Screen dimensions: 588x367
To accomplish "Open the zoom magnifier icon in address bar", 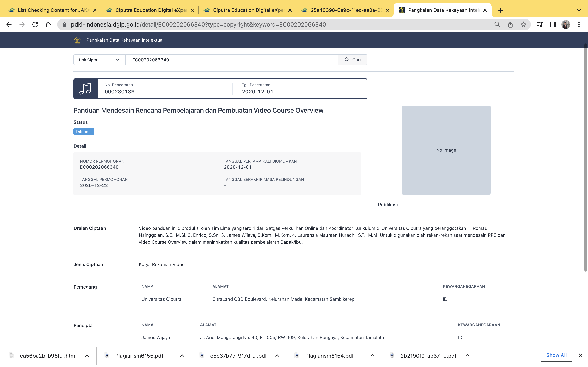I will (497, 24).
